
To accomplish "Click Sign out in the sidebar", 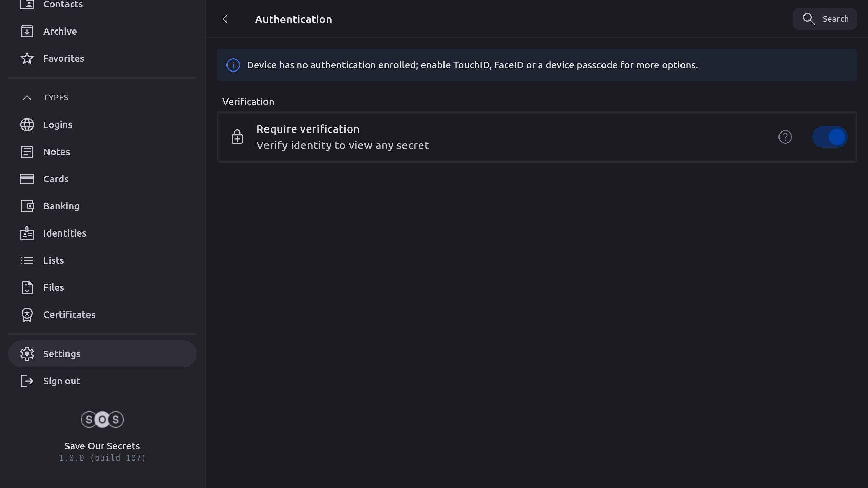I will pyautogui.click(x=62, y=381).
